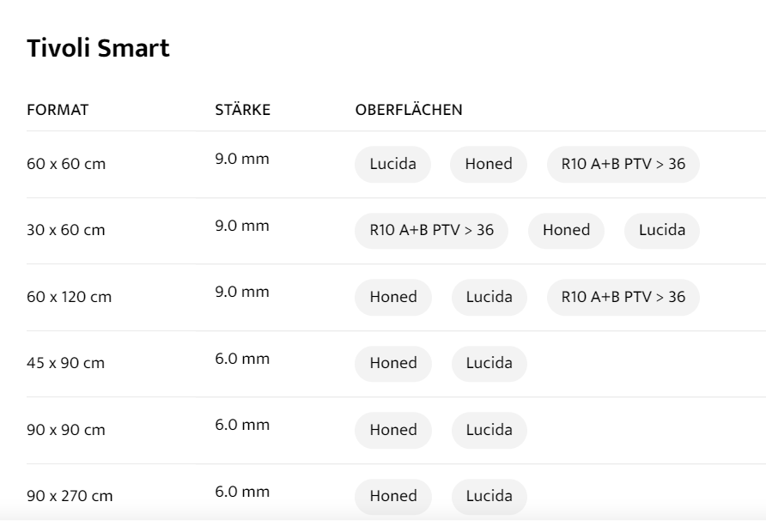Click Honed chip in 90 x 90 cm row
This screenshot has height=532, width=766.
pos(393,430)
